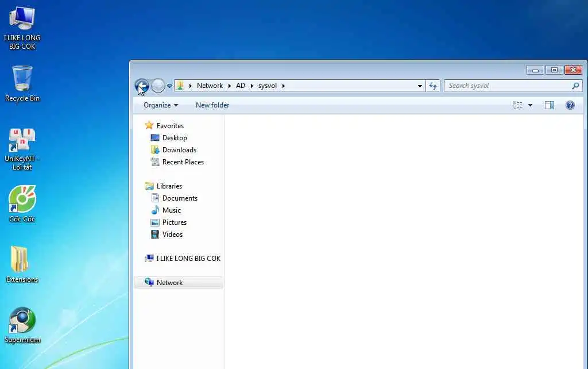The width and height of the screenshot is (588, 369).
Task: Show the preview pane
Action: click(550, 105)
